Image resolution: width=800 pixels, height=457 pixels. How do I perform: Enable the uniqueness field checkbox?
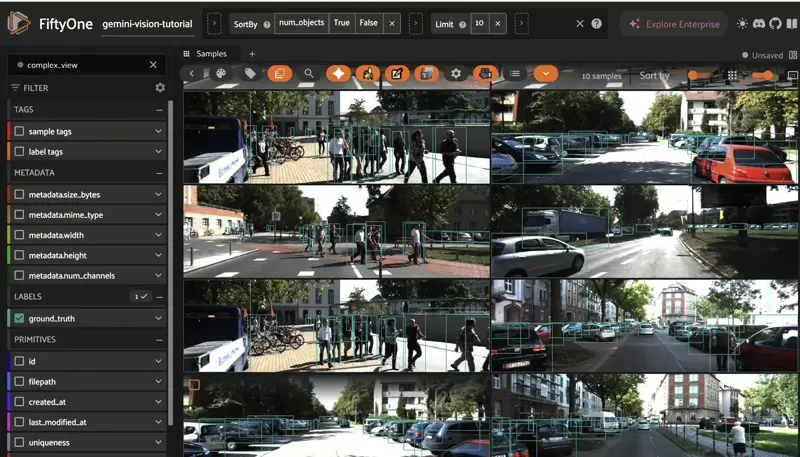19,442
